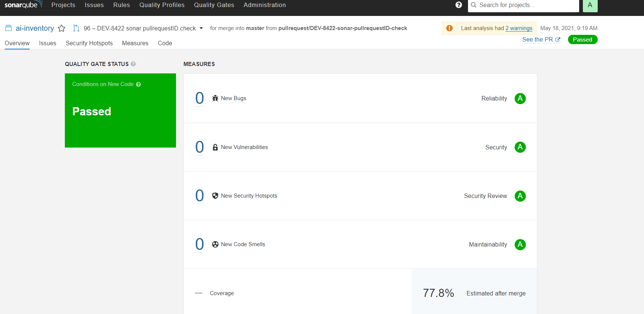644x314 pixels.
Task: Click the New Bugs count value
Action: (199, 98)
